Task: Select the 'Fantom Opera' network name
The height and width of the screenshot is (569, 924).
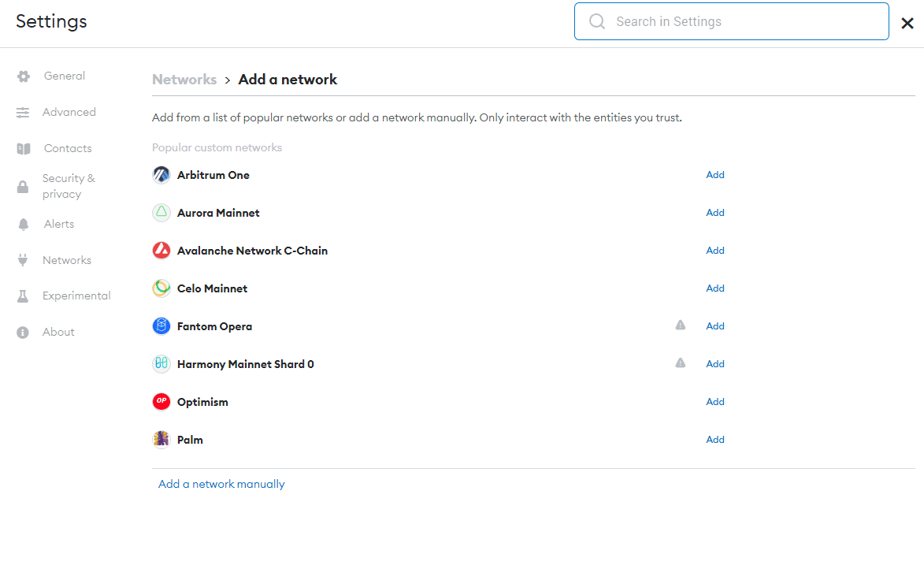Action: point(214,326)
